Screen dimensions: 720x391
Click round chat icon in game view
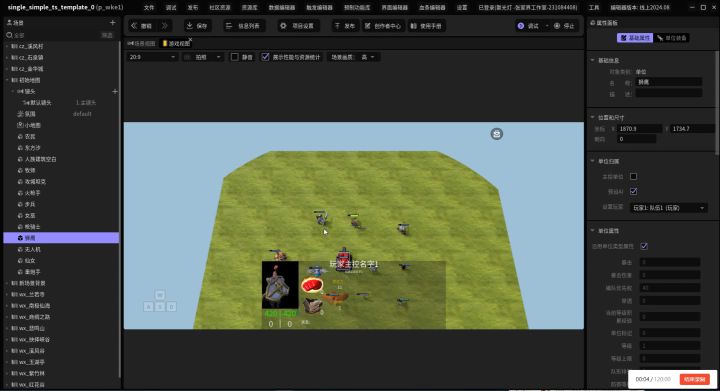(496, 134)
